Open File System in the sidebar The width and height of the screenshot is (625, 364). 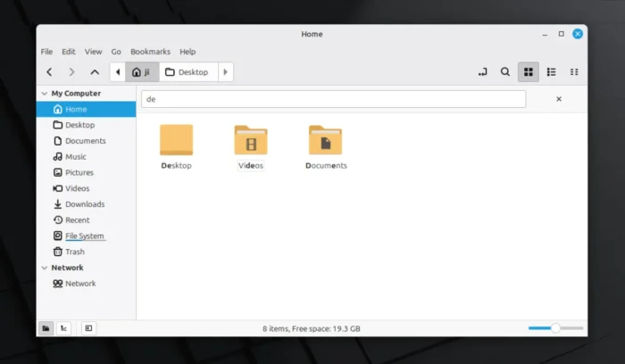tap(86, 236)
